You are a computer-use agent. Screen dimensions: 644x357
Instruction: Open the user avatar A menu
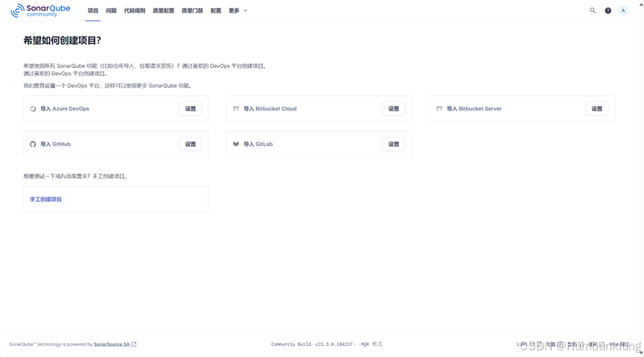coord(623,10)
